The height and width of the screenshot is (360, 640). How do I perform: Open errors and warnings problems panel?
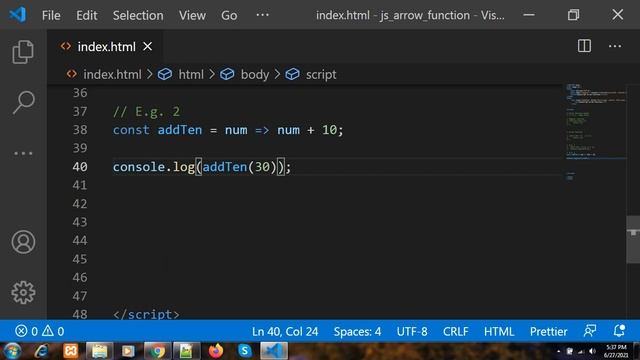40,331
